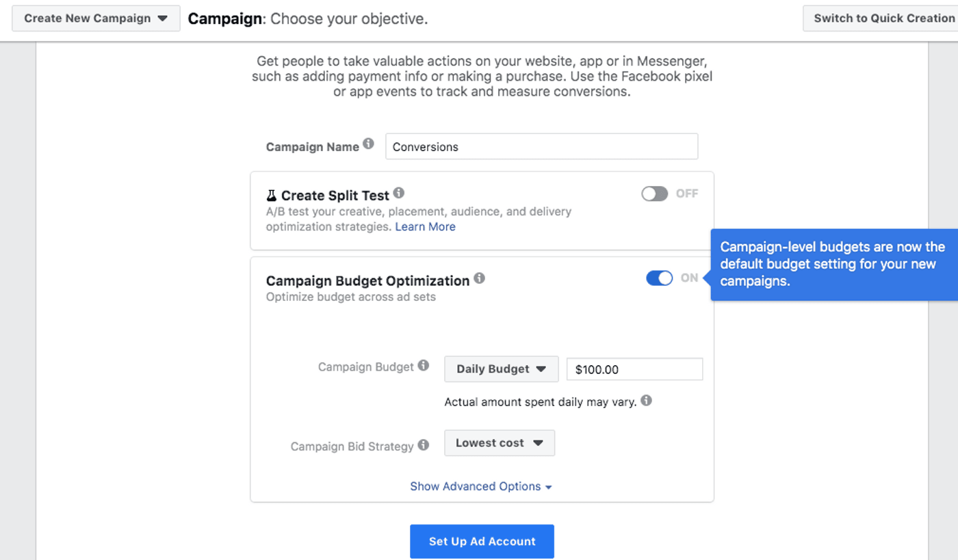
Task: Open the Learn More link
Action: click(425, 226)
